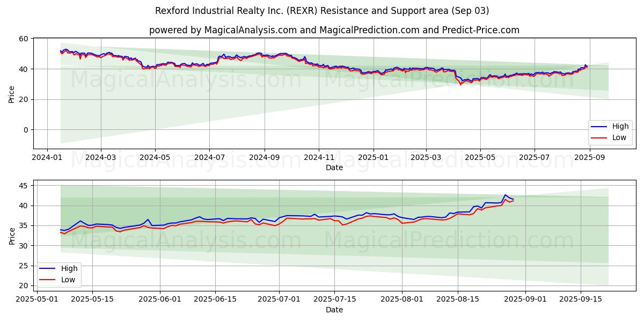644x322 pixels.
Task: Click the '2024-07' x-axis label
Action: (x=209, y=158)
